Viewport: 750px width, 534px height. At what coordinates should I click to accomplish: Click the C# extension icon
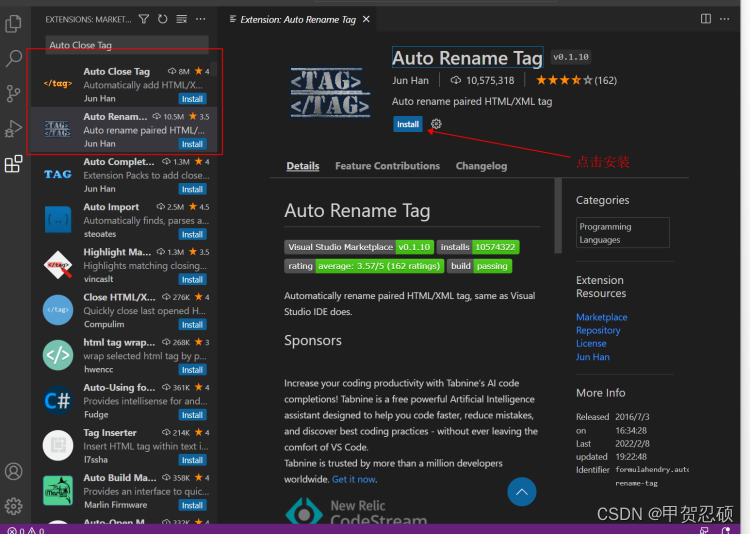point(58,400)
